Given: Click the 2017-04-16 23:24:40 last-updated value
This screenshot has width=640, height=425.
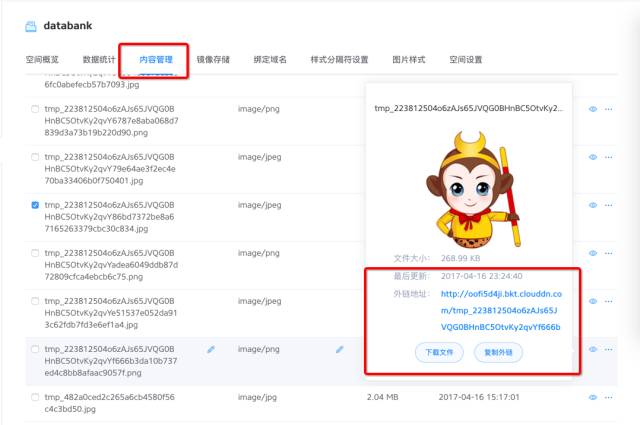Looking at the screenshot, I should (x=482, y=276).
